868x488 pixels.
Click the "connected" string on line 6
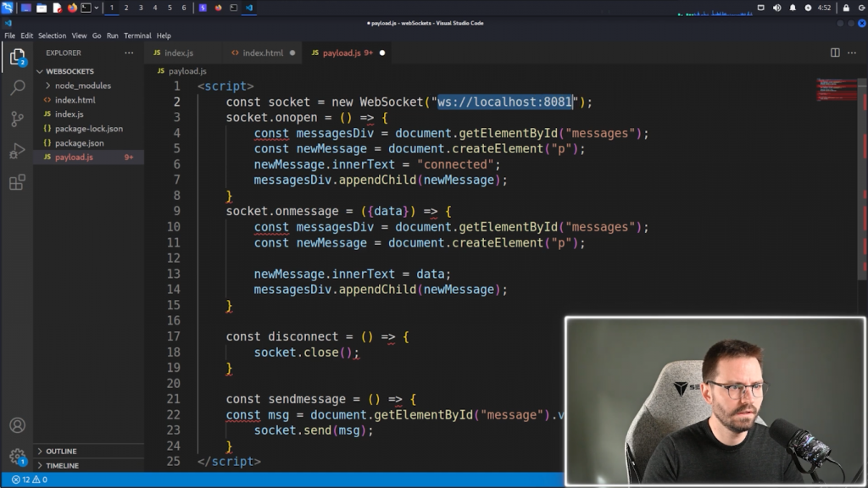[x=455, y=165]
